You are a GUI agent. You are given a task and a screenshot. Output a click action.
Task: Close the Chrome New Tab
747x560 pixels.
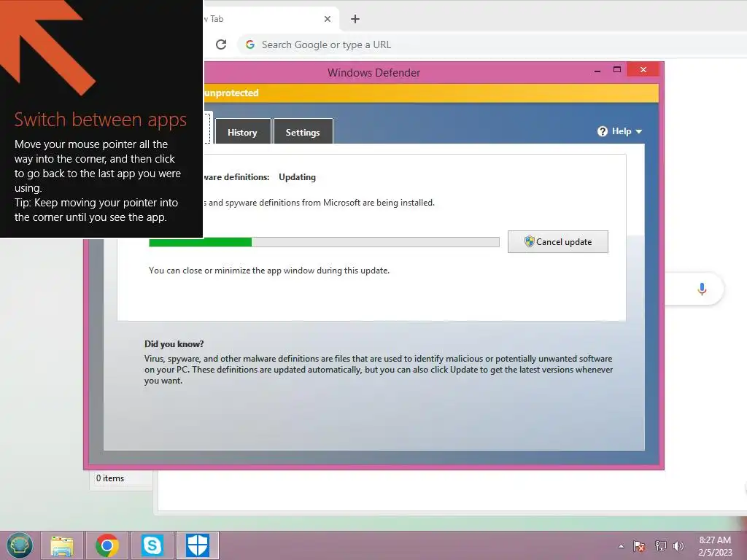click(328, 19)
